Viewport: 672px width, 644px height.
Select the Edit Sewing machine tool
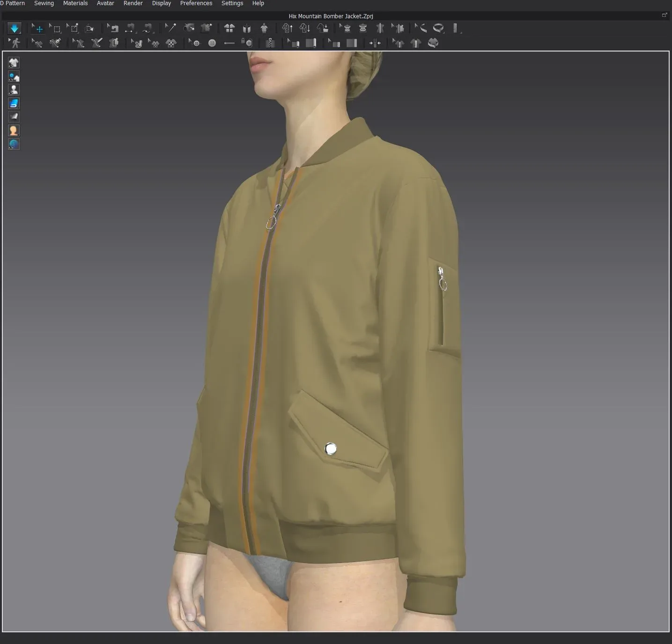coord(113,29)
